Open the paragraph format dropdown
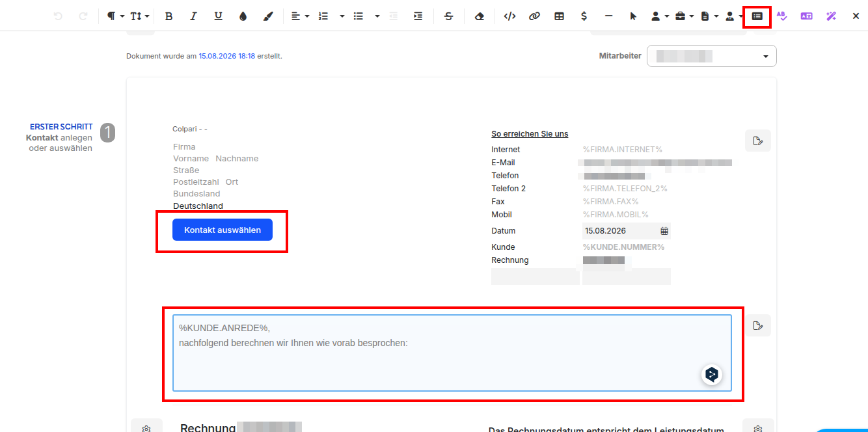The image size is (868, 432). coord(115,16)
